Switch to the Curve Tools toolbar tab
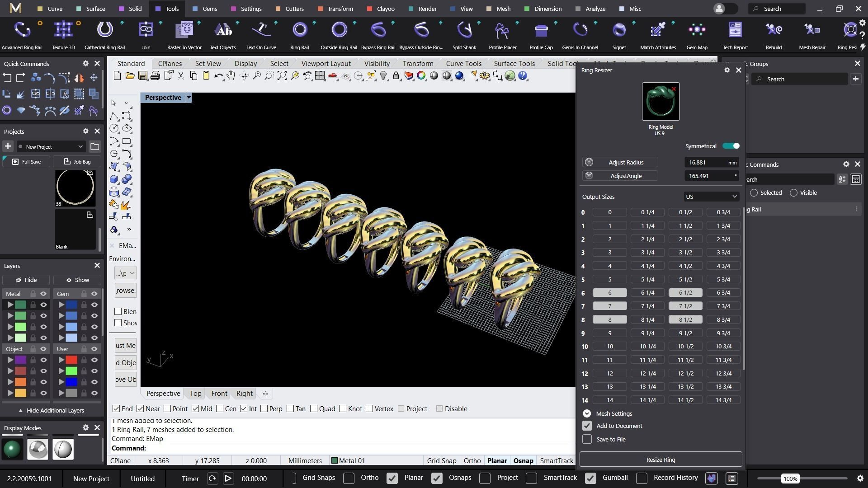 [x=463, y=63]
